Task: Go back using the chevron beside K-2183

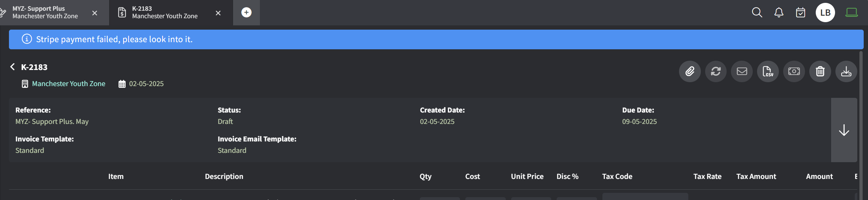Action: click(13, 67)
